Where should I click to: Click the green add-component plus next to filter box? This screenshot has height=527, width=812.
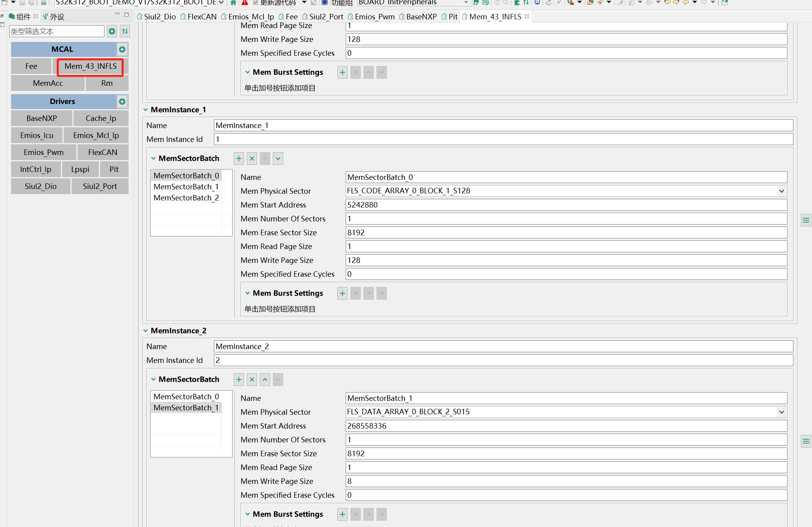(x=112, y=31)
